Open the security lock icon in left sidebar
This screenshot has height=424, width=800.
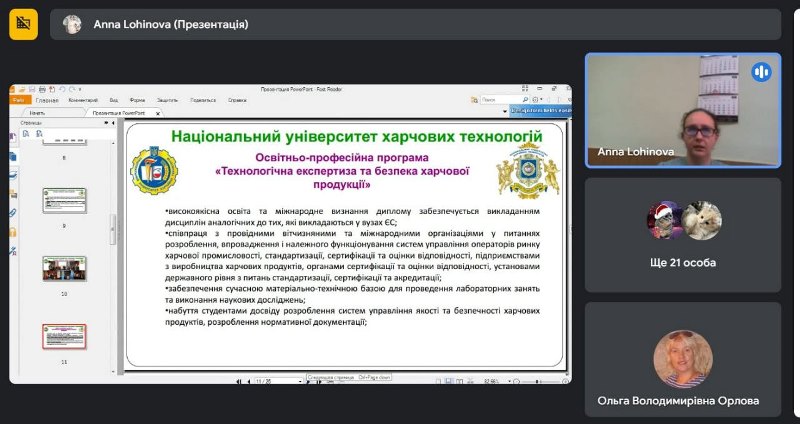point(13,232)
